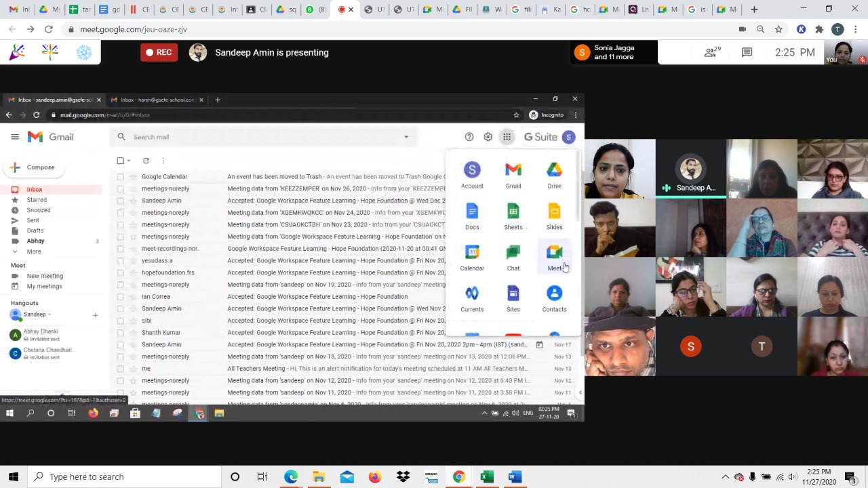Open My meetings in Gmail sidebar
Viewport: 868px width, 488px height.
pos(44,286)
